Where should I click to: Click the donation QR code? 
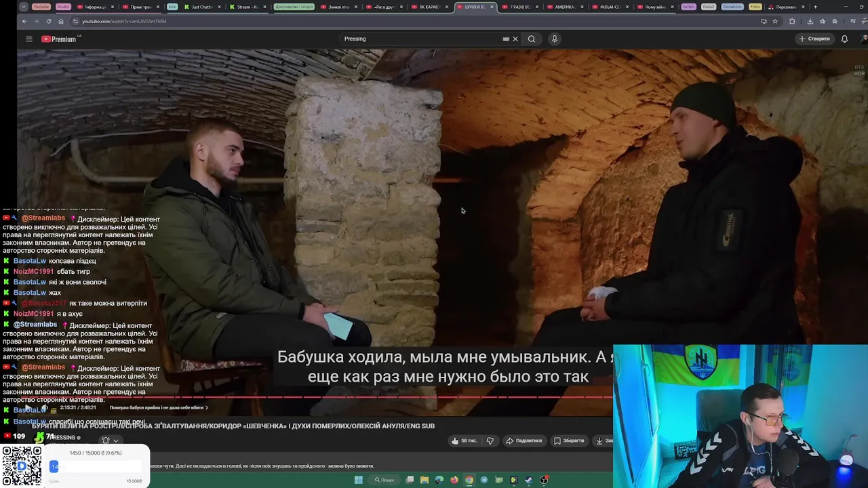(22, 466)
